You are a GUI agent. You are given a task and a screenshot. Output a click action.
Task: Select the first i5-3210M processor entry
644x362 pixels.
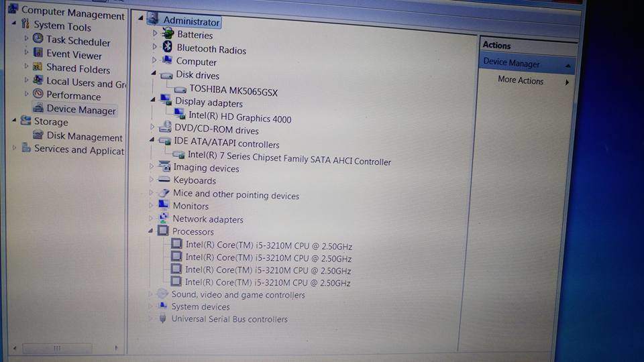tap(268, 245)
